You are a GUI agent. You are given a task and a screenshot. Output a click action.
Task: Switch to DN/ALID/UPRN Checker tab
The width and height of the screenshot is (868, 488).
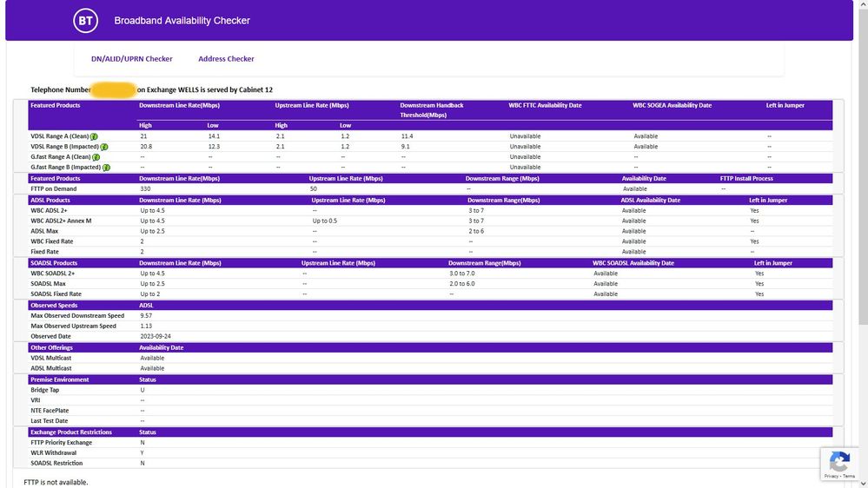(132, 59)
